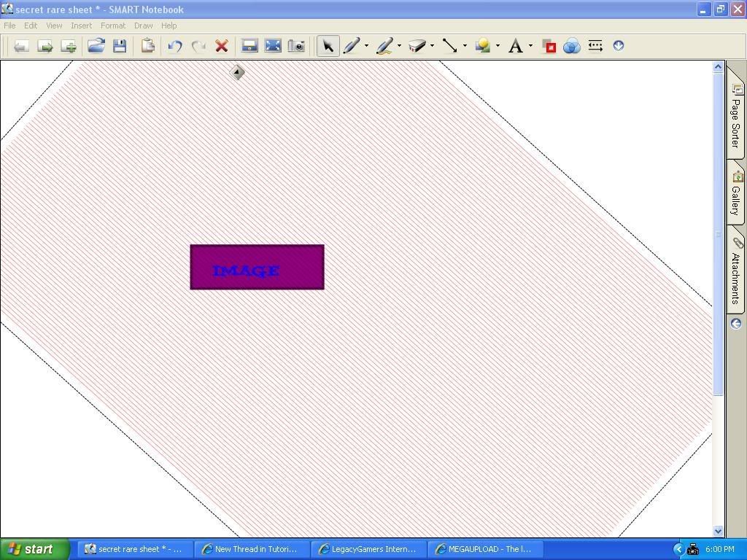Viewport: 747px width, 560px height.
Task: Select the purple IMAGE rectangle
Action: click(x=257, y=267)
